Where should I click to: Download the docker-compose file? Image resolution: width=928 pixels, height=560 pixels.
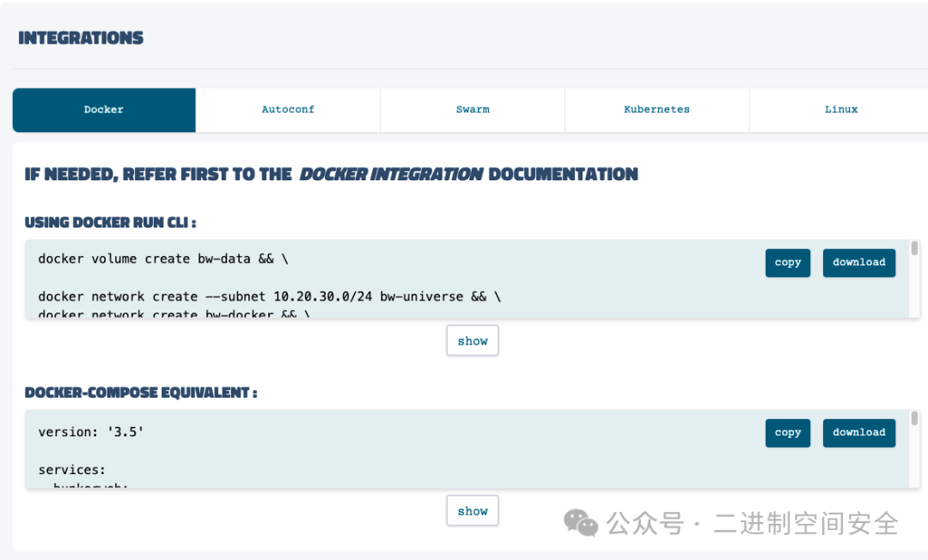[x=858, y=433]
